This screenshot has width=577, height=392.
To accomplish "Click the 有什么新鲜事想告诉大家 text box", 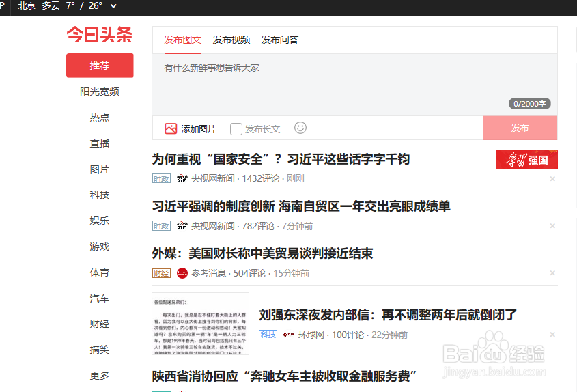I will [355, 85].
